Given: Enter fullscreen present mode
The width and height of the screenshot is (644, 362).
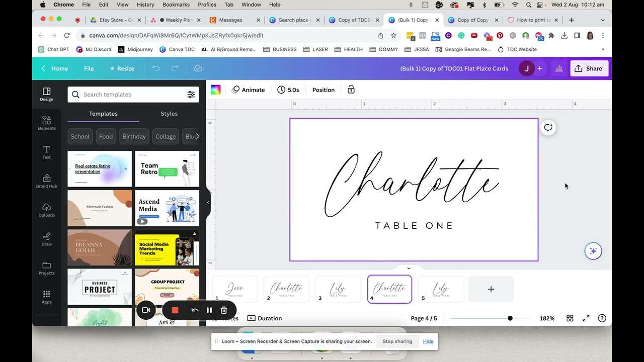Looking at the screenshot, I should coord(586,318).
